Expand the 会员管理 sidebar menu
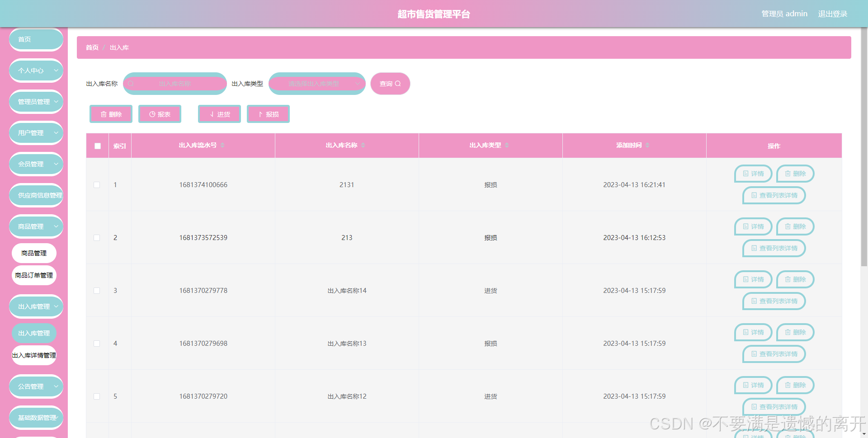The width and height of the screenshot is (868, 438). click(36, 164)
